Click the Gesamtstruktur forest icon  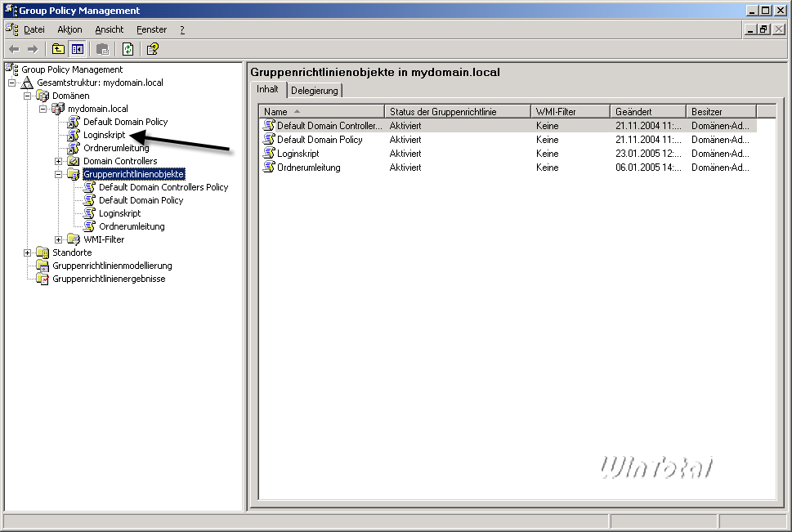click(x=27, y=83)
